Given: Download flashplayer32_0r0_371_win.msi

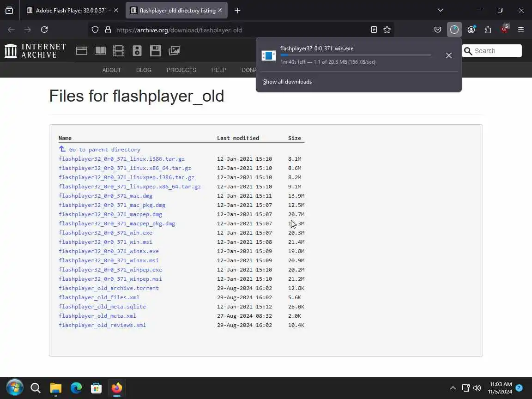Looking at the screenshot, I should point(105,242).
